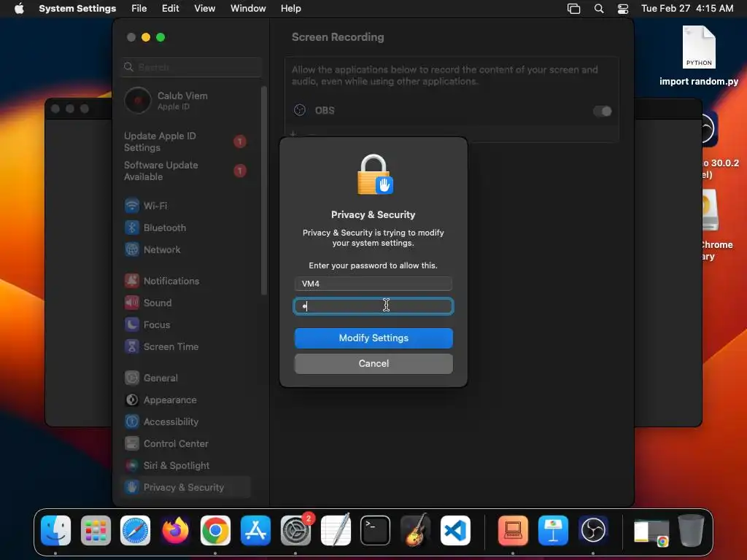Open the Edit menu
This screenshot has height=560, width=747.
[x=170, y=9]
